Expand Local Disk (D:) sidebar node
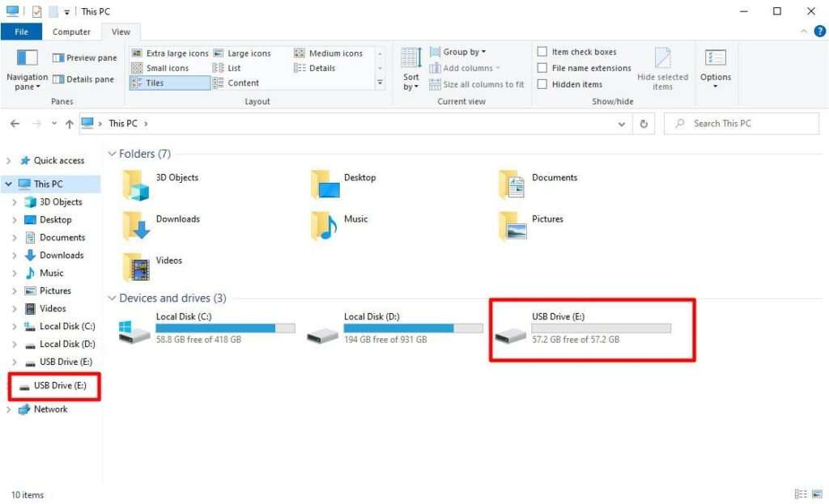The image size is (829, 504). click(x=15, y=345)
